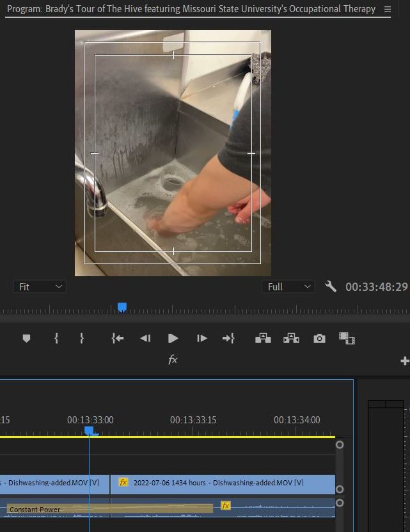Go to Out point
The width and height of the screenshot is (410, 532).
(228, 338)
